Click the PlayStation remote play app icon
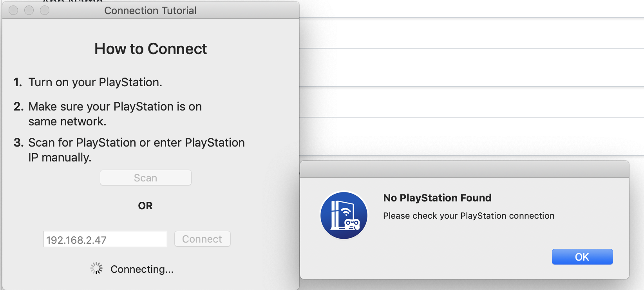The image size is (644, 290). (344, 215)
